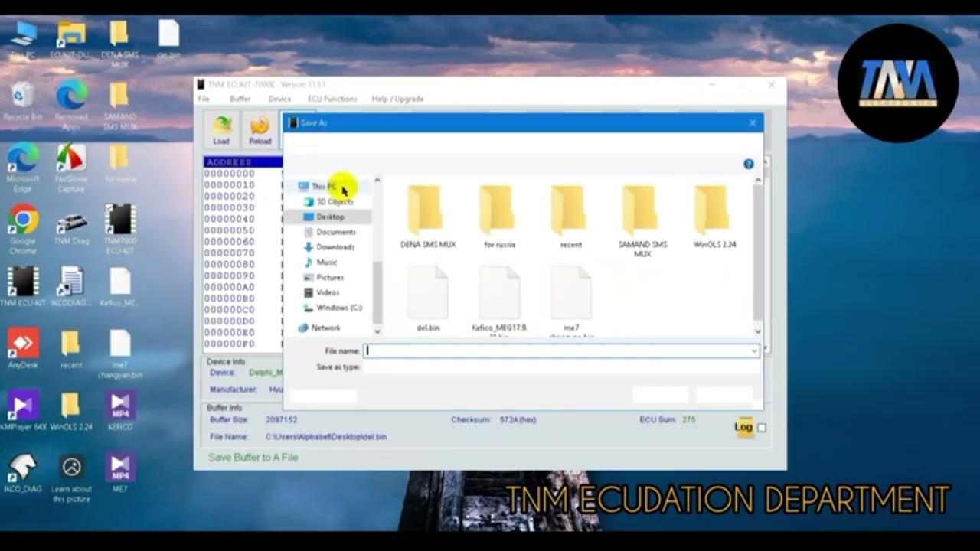This screenshot has height=551, width=980.
Task: Click the Buffer Size value 2097152
Action: pyautogui.click(x=282, y=420)
